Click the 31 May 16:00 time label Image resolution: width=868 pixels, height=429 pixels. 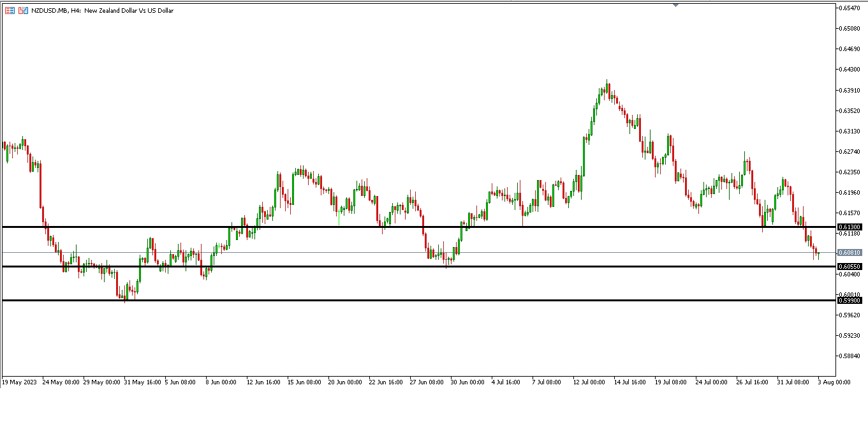(x=143, y=382)
